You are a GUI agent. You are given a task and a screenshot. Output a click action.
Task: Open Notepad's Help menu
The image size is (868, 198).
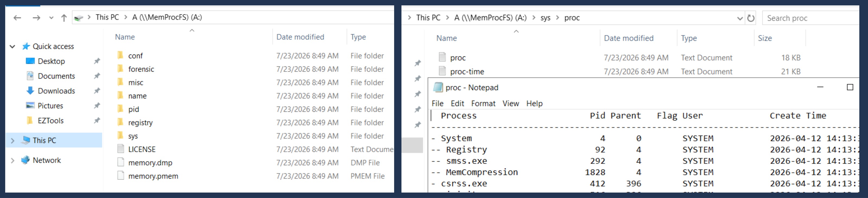[x=534, y=103]
